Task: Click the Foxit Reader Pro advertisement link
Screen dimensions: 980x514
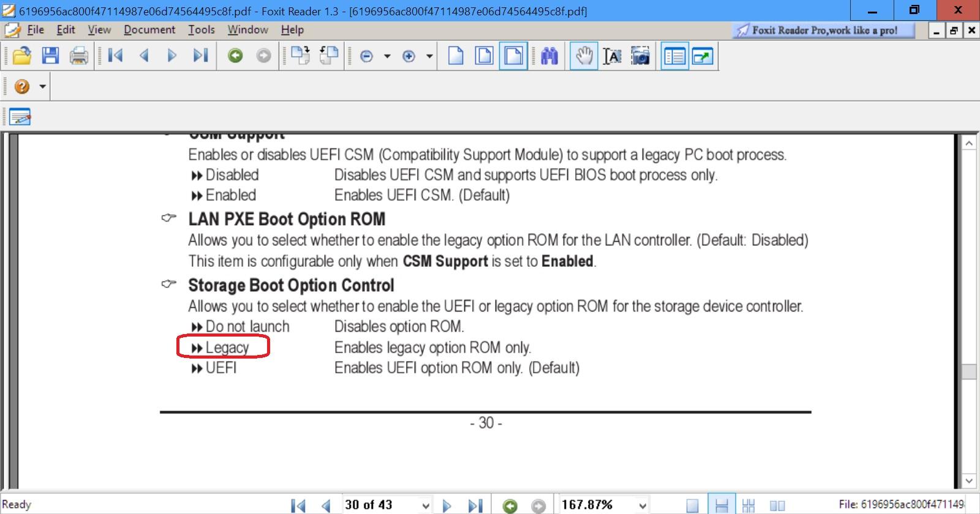Action: (x=823, y=30)
